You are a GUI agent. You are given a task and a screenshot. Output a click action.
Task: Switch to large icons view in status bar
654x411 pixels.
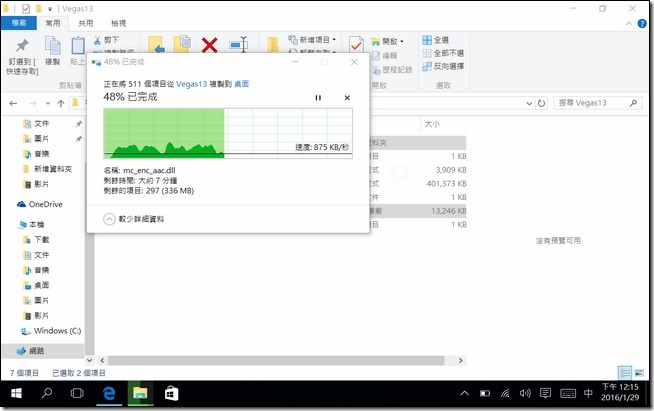[639, 373]
